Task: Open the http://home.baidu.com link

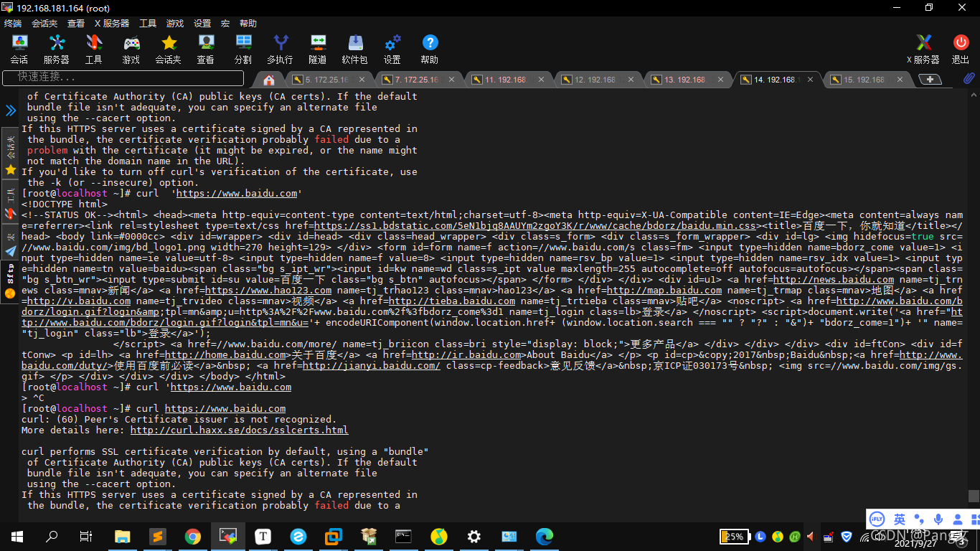Action: (226, 355)
